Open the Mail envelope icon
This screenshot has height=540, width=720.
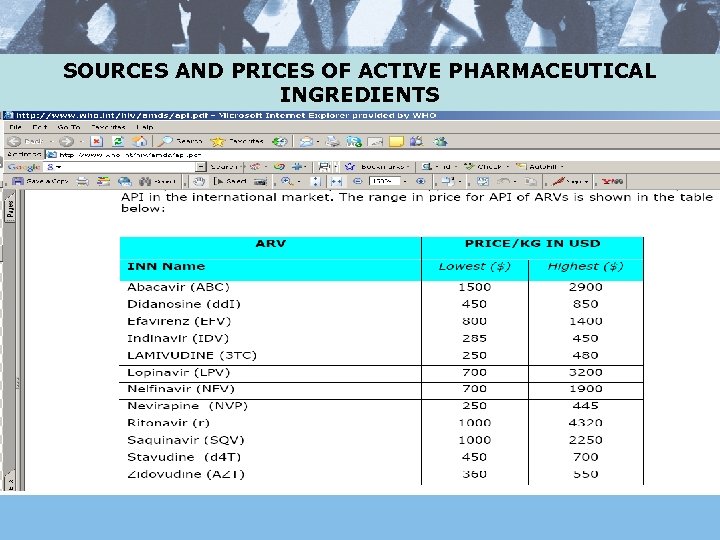[306, 141]
